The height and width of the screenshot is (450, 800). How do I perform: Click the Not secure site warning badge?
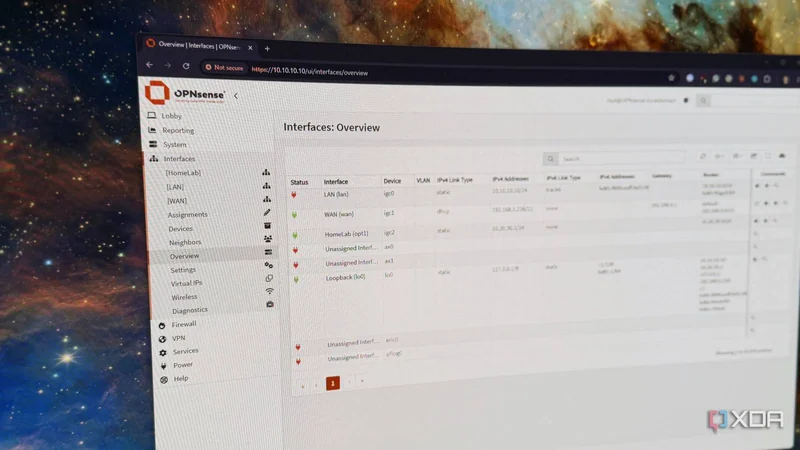point(224,67)
